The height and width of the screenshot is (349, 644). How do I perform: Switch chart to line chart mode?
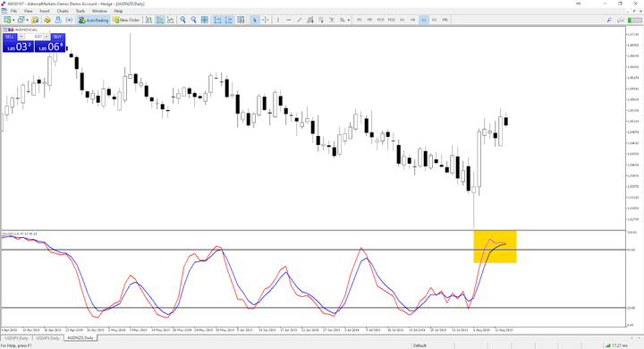[171, 20]
